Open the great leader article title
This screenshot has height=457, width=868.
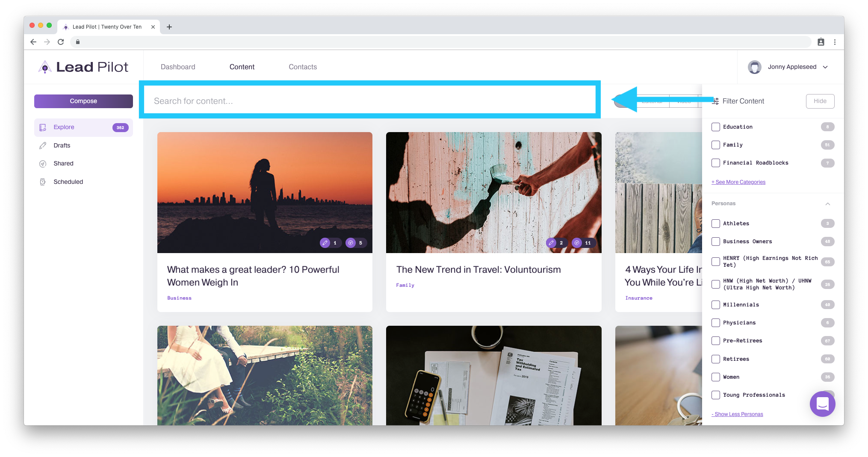coord(253,276)
